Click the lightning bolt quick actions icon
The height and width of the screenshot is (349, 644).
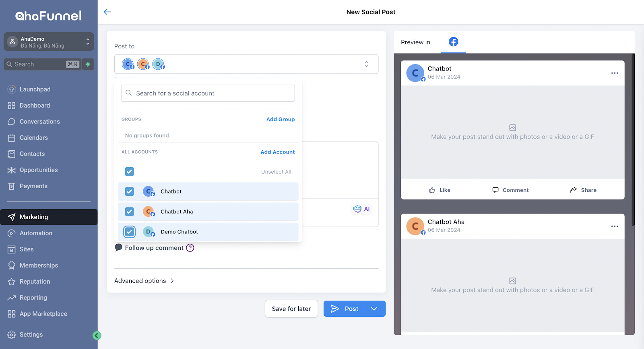tap(88, 64)
